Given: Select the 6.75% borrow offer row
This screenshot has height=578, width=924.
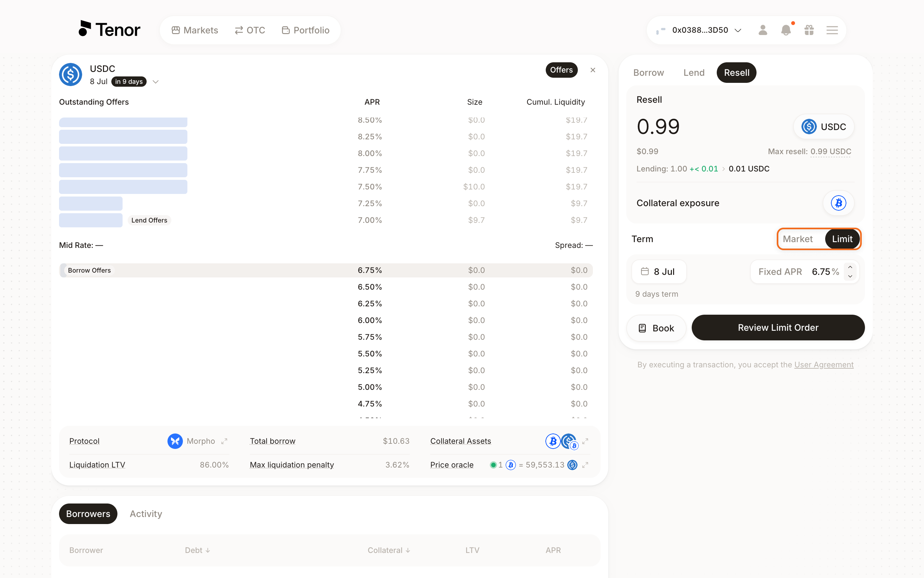Looking at the screenshot, I should tap(326, 270).
